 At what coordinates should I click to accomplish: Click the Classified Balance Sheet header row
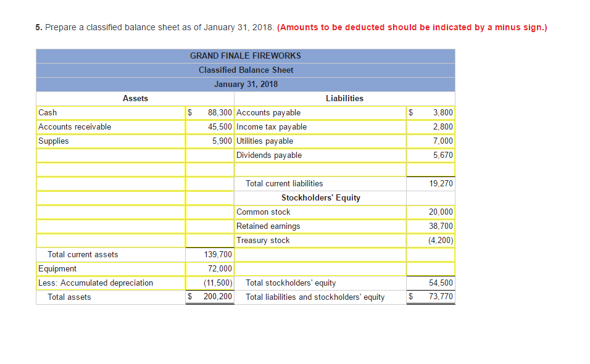[x=246, y=70]
